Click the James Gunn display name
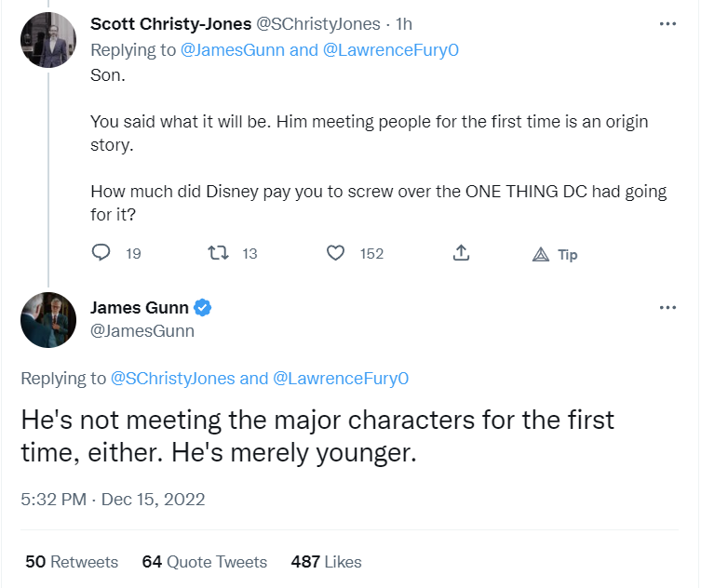 click(x=139, y=308)
